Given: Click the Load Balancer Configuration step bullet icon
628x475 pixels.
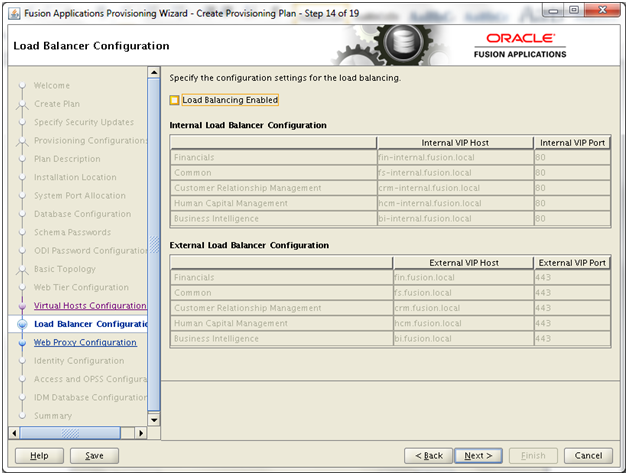Looking at the screenshot, I should click(22, 324).
